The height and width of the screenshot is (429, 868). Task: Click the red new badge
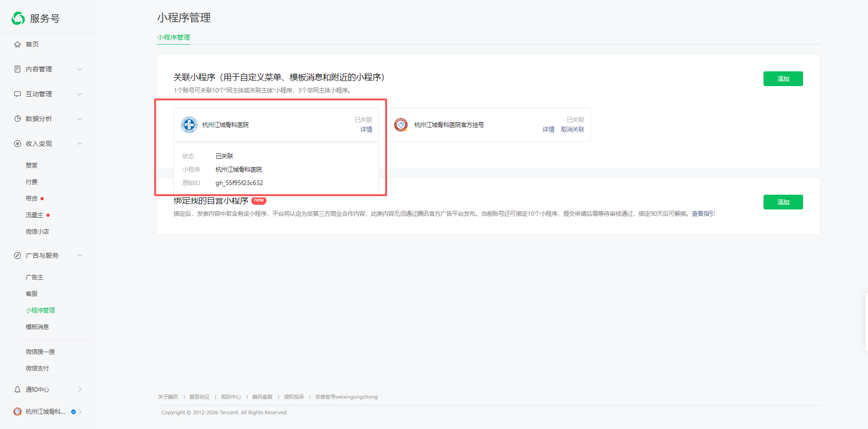coord(259,200)
